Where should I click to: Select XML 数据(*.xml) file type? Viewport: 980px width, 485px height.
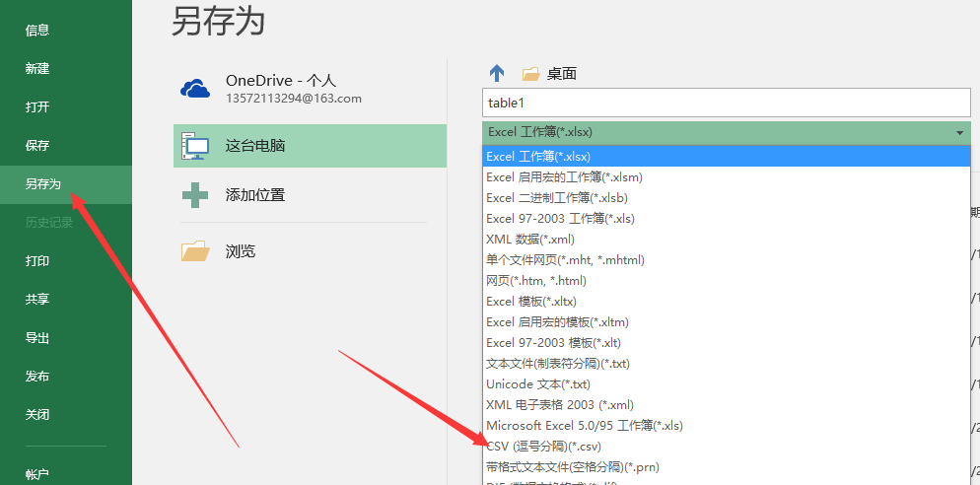[x=529, y=240]
